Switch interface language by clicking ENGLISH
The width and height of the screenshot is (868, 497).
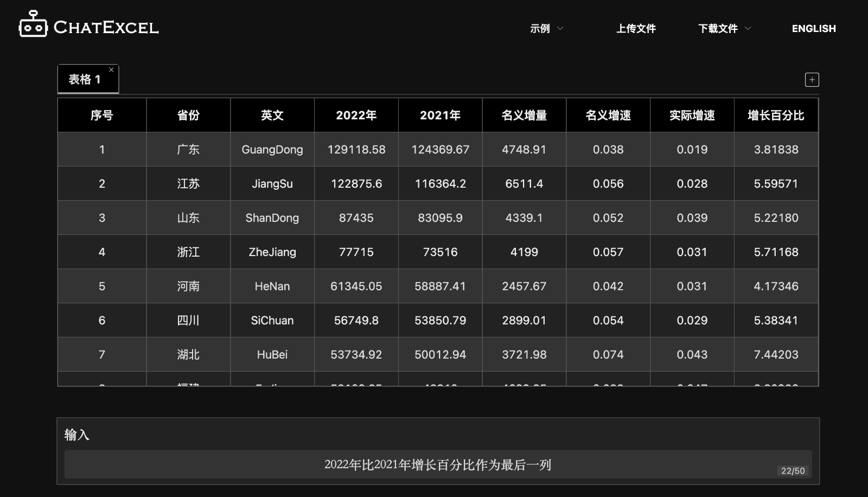[814, 28]
